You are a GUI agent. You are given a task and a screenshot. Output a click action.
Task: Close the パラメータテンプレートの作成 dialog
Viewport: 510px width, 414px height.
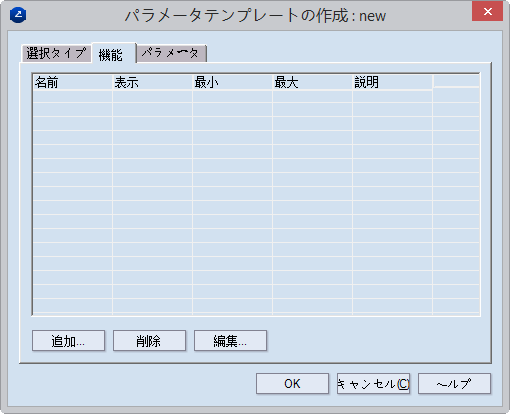(487, 12)
